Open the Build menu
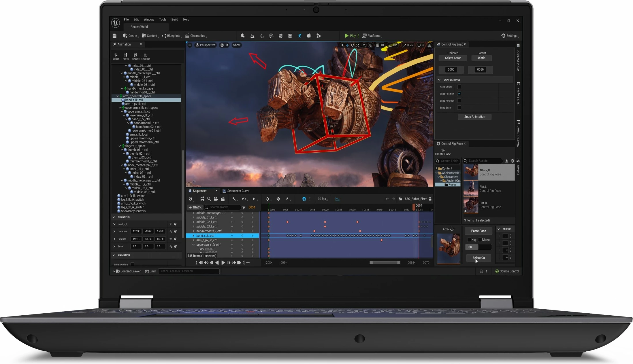Viewport: 633px width, 364px height. click(x=174, y=19)
